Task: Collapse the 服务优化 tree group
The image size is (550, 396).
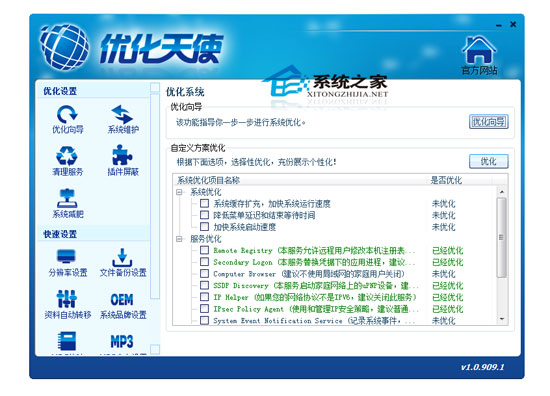Action: pos(179,239)
